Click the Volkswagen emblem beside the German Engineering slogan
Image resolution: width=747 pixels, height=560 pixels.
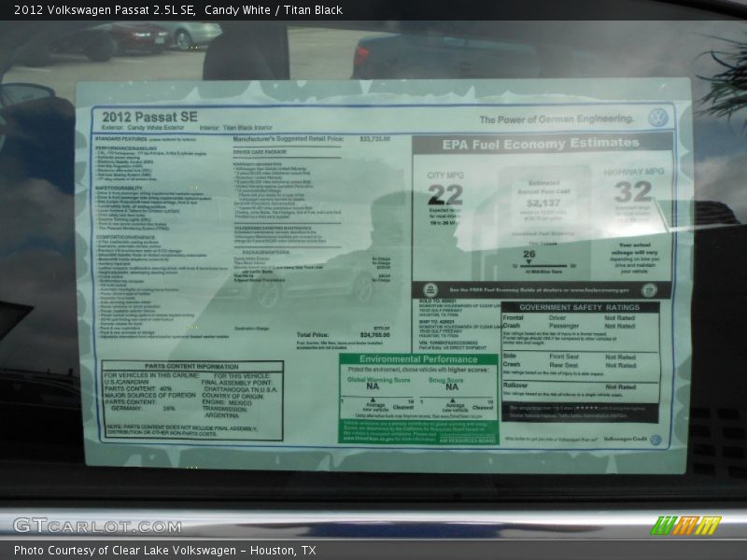click(x=658, y=118)
